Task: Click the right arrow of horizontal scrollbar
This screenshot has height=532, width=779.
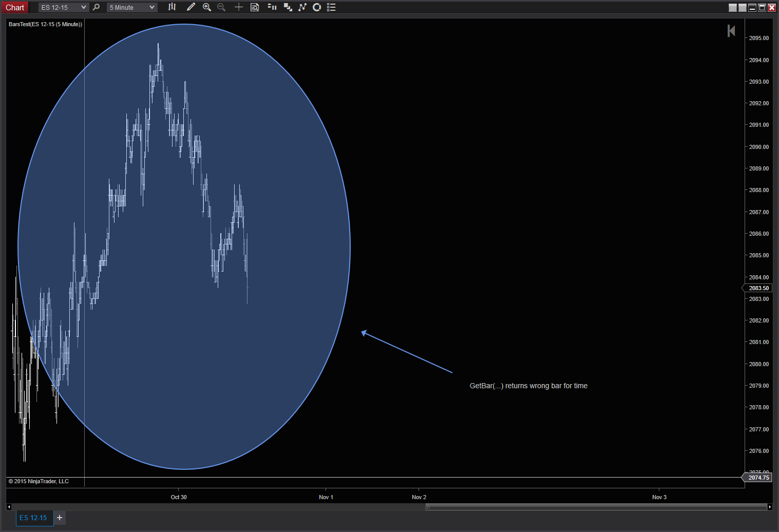Action: 769,507
